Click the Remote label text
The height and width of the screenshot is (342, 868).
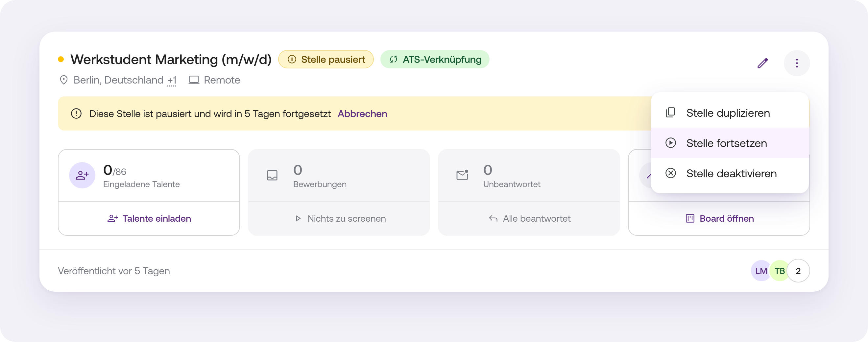click(222, 80)
